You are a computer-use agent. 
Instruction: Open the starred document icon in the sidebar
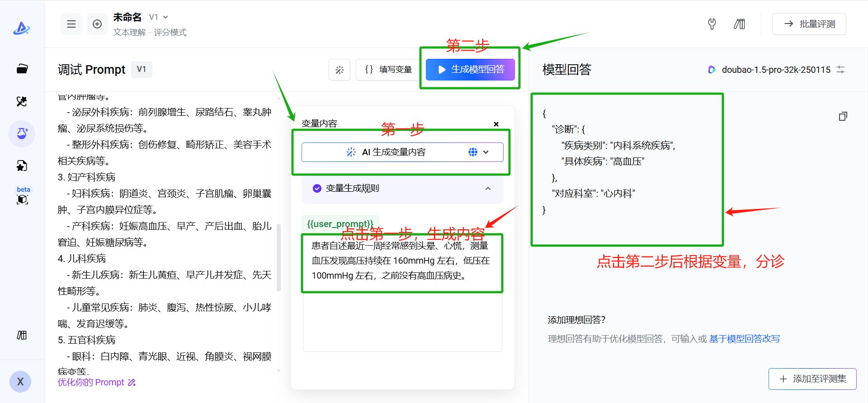(22, 166)
